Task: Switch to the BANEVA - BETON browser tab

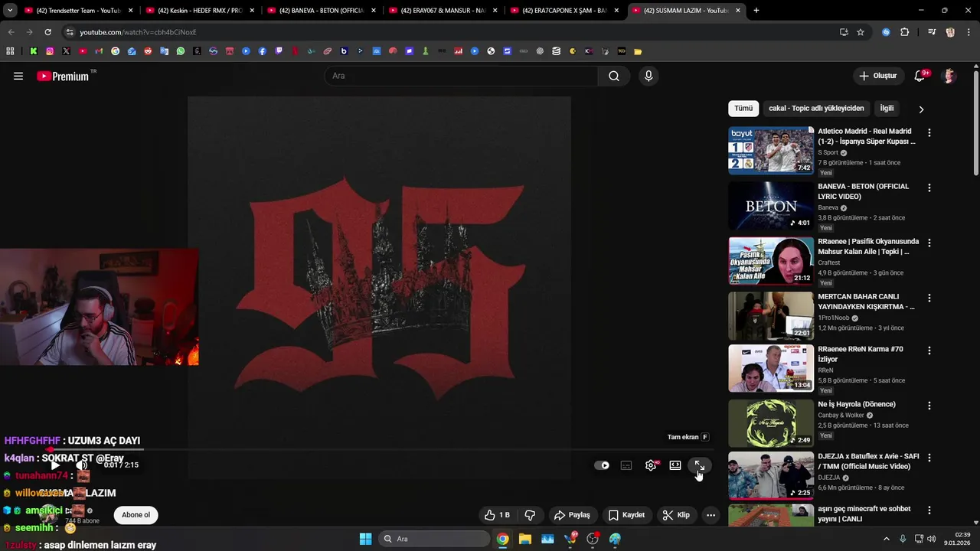Action: (321, 11)
